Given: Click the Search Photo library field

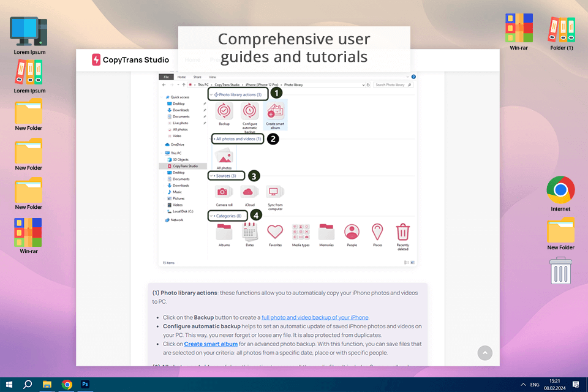Looking at the screenshot, I should pos(393,85).
